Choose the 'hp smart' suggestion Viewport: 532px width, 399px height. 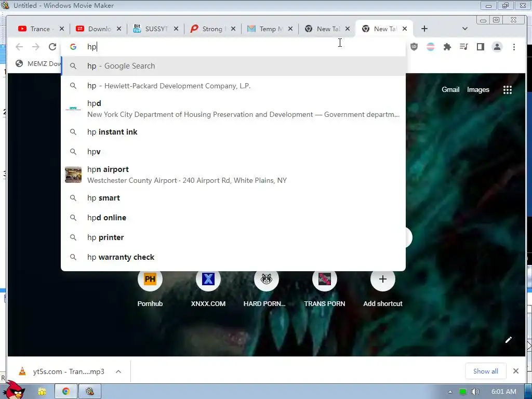click(x=233, y=198)
